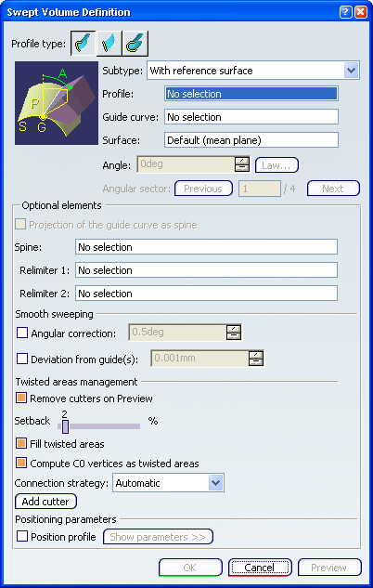
Task: Uncheck Remove cutters on Preview
Action: pos(21,398)
